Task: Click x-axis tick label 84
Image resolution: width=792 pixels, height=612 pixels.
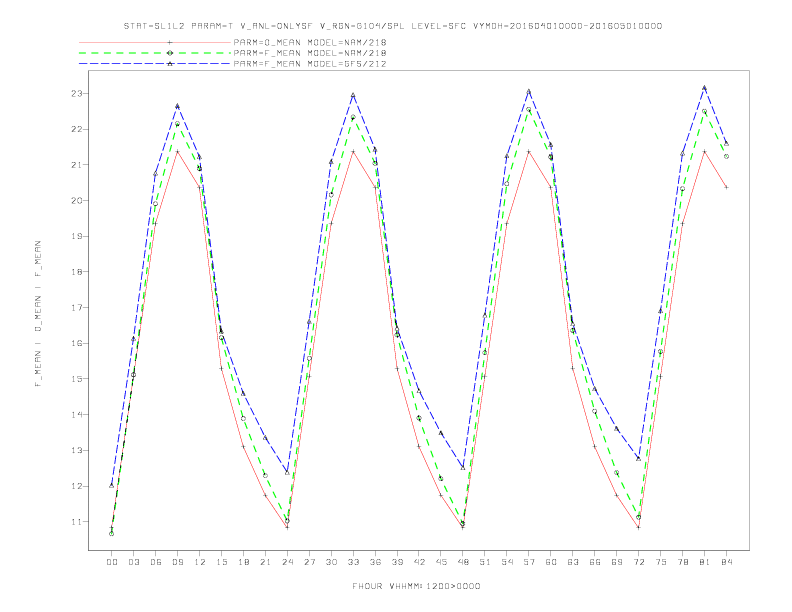Action: pyautogui.click(x=726, y=562)
